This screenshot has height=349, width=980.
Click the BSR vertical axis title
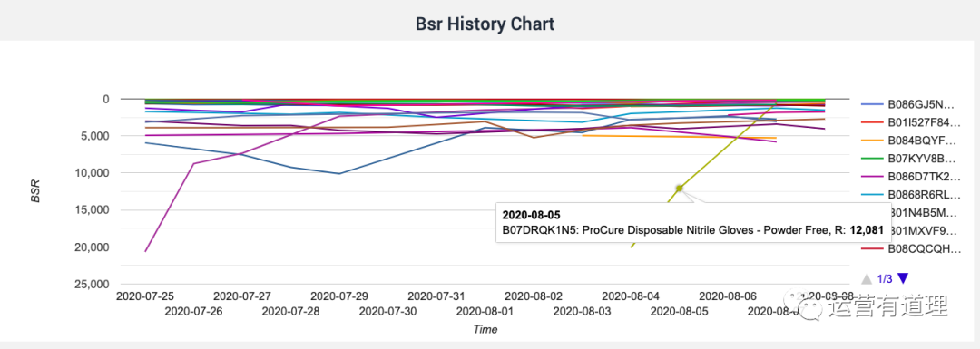[x=36, y=191]
